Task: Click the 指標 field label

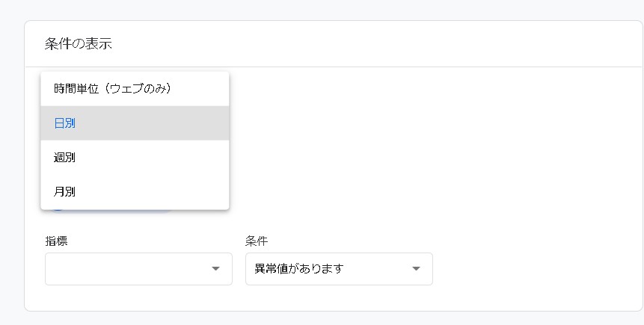Action: pos(56,241)
